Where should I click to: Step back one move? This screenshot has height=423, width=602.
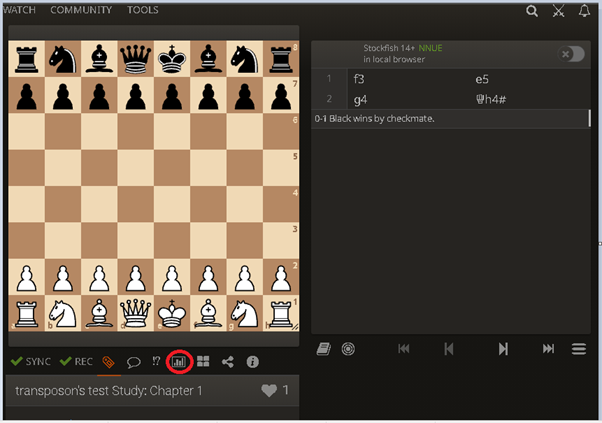pyautogui.click(x=449, y=349)
